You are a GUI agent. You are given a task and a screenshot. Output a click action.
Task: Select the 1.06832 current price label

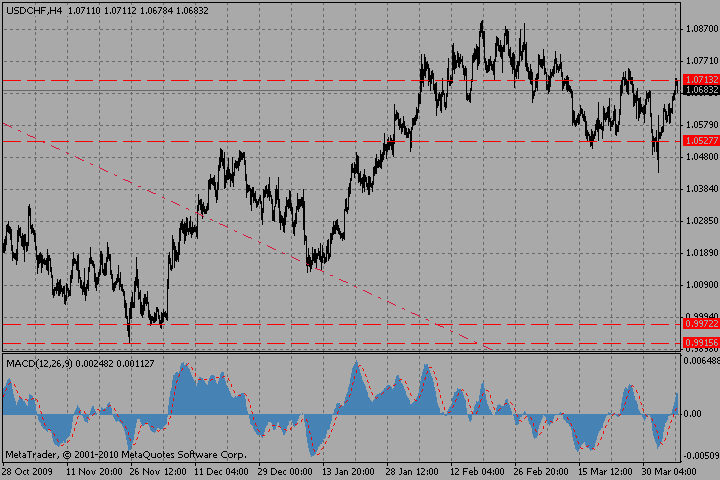click(x=701, y=90)
